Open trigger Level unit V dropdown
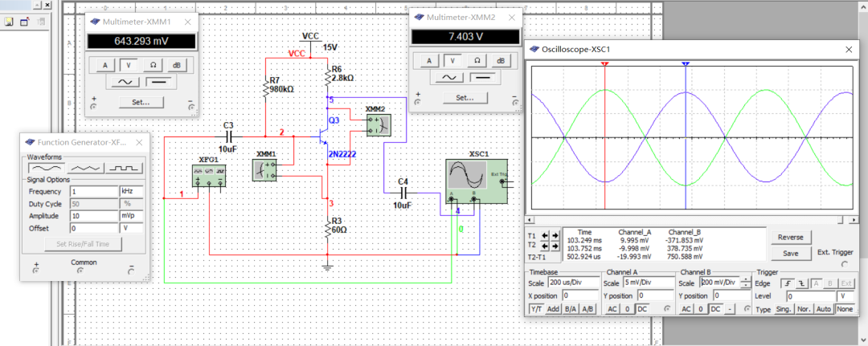This screenshot has height=346, width=868. [845, 295]
